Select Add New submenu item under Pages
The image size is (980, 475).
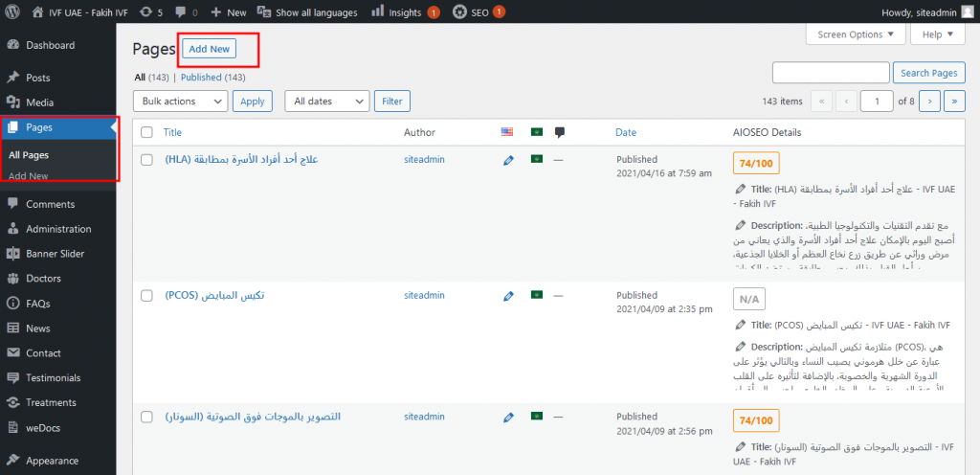tap(28, 176)
